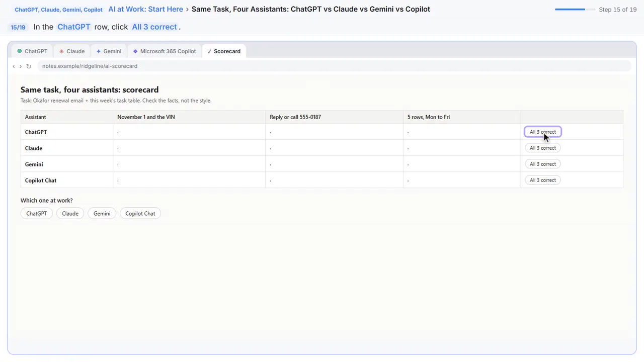Select the Gemini browser tab
Screen dimensions: 644x362
pos(109,51)
